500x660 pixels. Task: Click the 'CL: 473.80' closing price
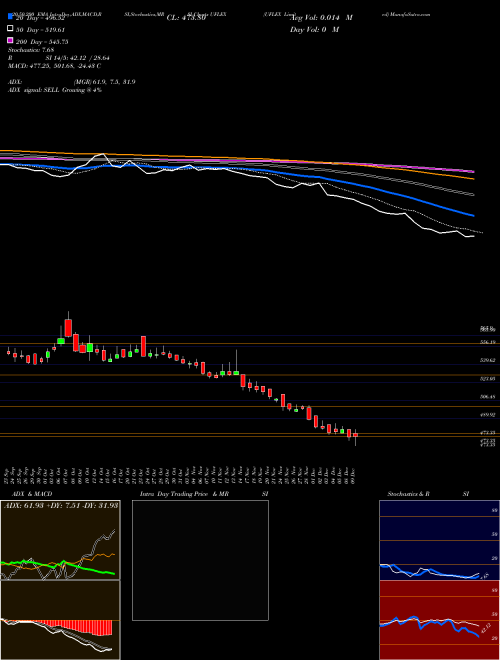(x=186, y=18)
